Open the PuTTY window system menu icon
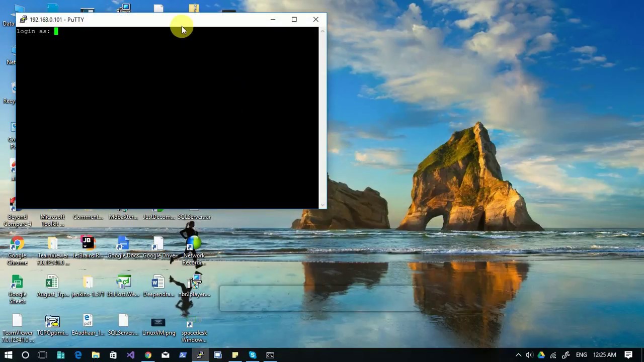The height and width of the screenshot is (362, 644). (23, 20)
